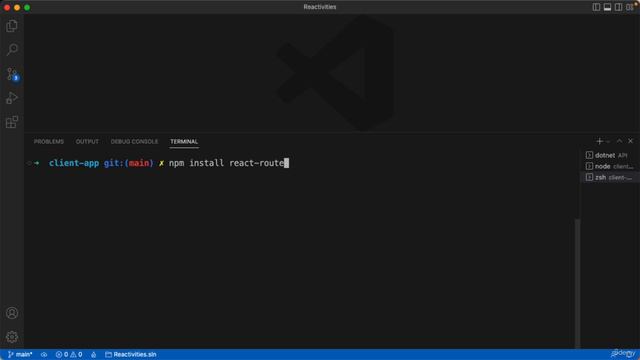Click the main* branch in status bar

20,354
